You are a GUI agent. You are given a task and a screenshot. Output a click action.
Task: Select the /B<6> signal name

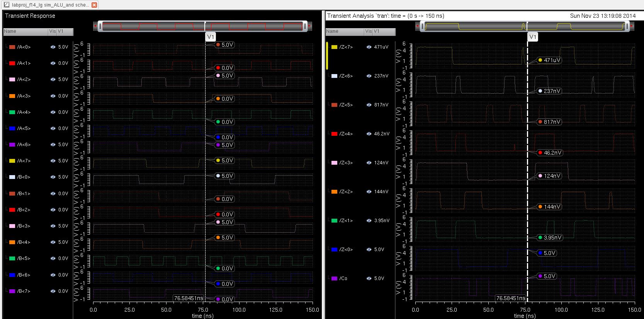point(24,275)
